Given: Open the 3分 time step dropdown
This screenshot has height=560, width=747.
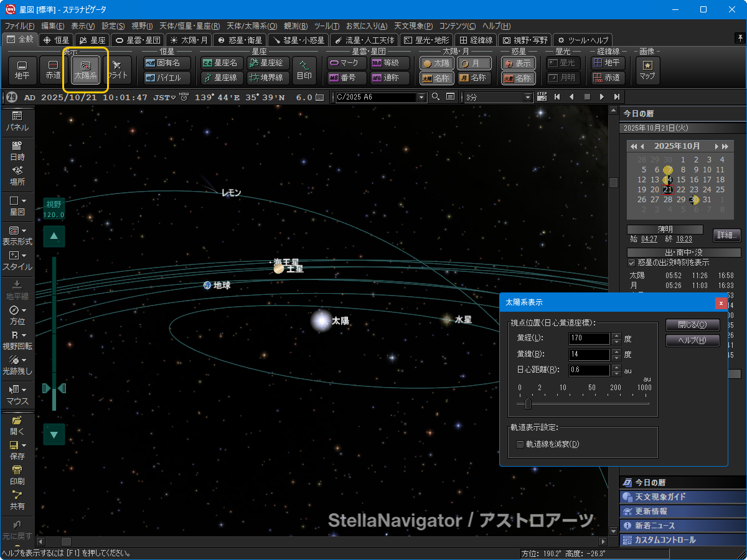Looking at the screenshot, I should click(x=529, y=98).
